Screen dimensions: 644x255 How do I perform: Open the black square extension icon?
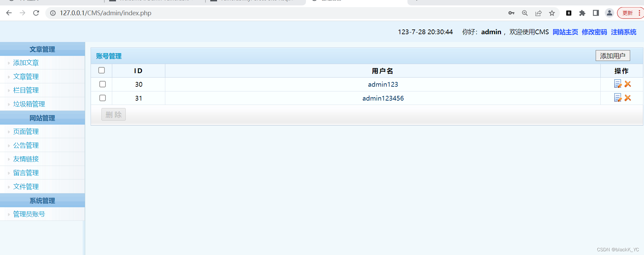[x=569, y=13]
